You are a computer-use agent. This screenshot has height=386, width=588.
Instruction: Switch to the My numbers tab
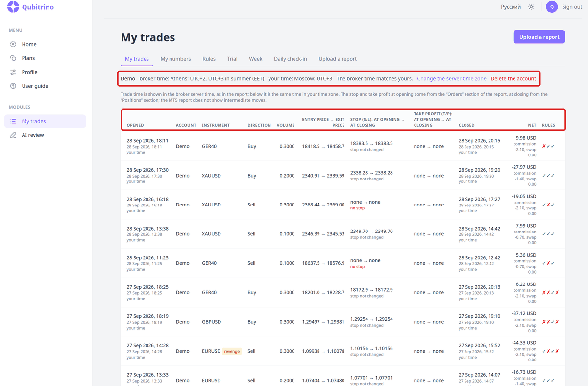tap(175, 59)
